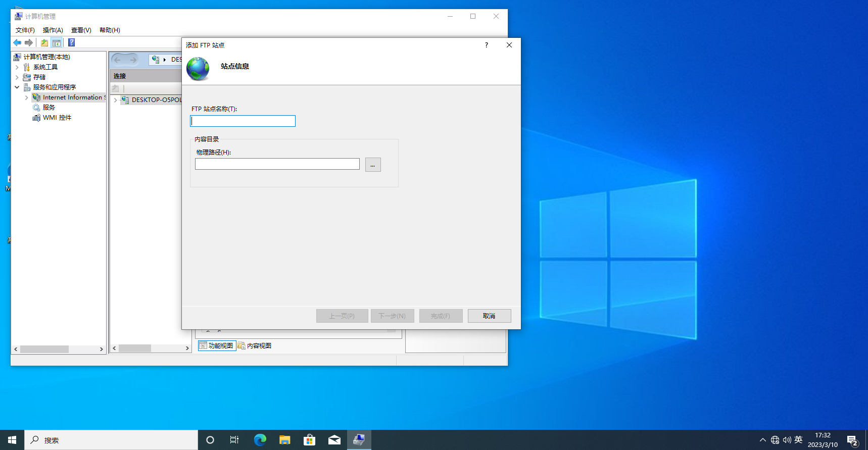Toggle the show/hide console tree icon
868x450 pixels.
(57, 43)
